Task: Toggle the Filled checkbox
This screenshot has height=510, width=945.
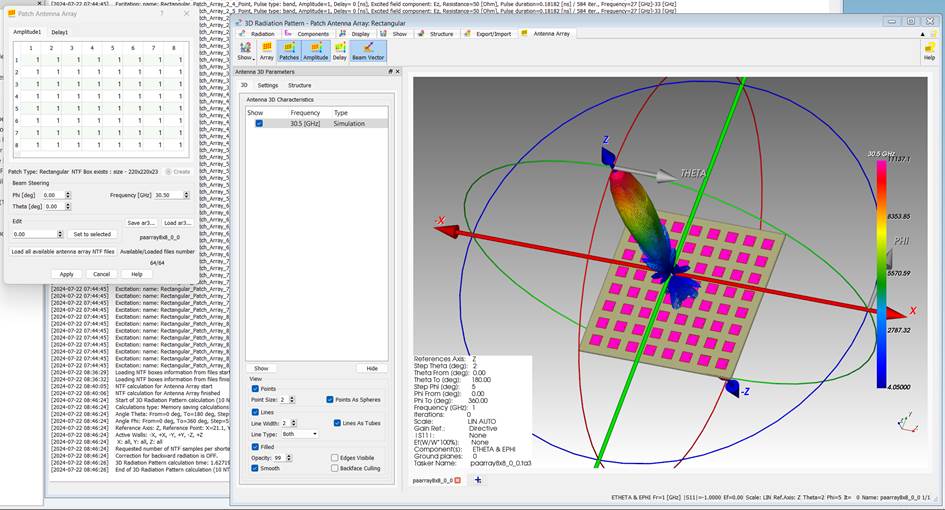Action: (255, 447)
